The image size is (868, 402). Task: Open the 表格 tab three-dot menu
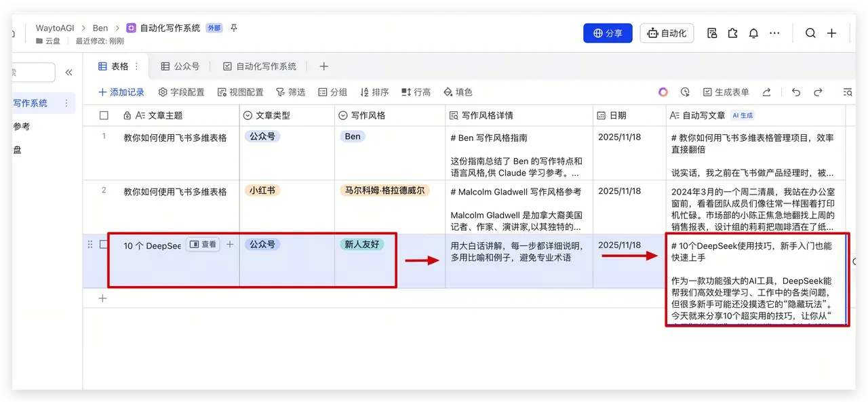coord(137,66)
